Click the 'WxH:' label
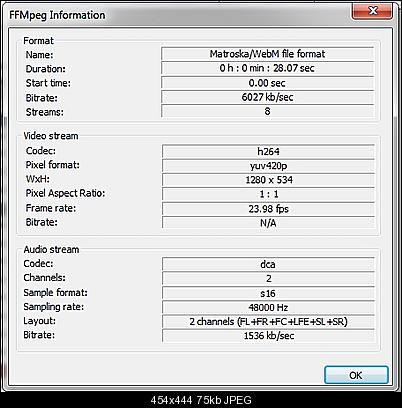The height and width of the screenshot is (408, 402). (x=38, y=179)
